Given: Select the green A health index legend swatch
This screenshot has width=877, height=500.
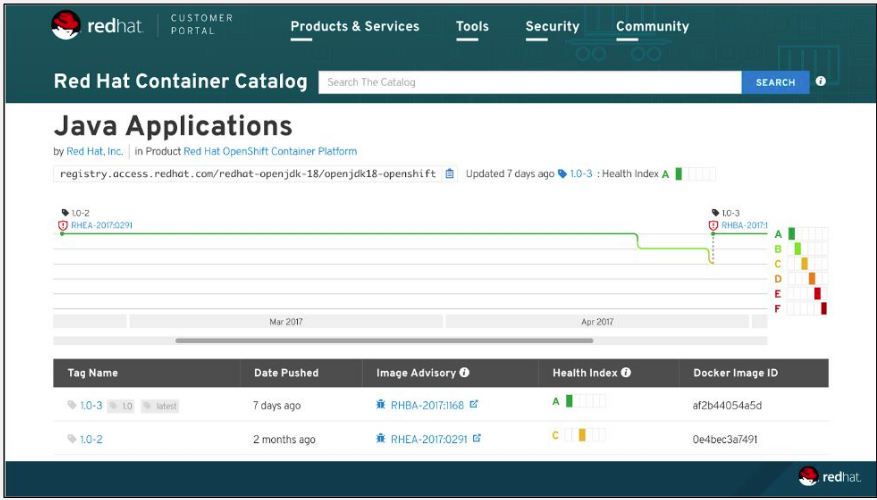Looking at the screenshot, I should [791, 234].
